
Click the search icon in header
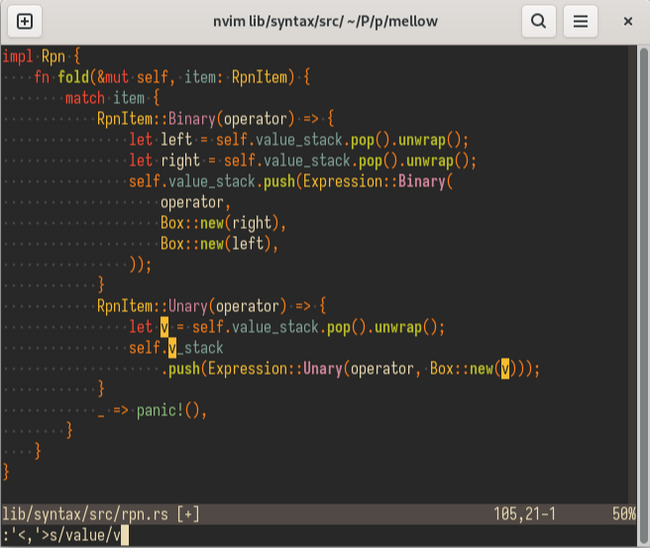tap(538, 21)
